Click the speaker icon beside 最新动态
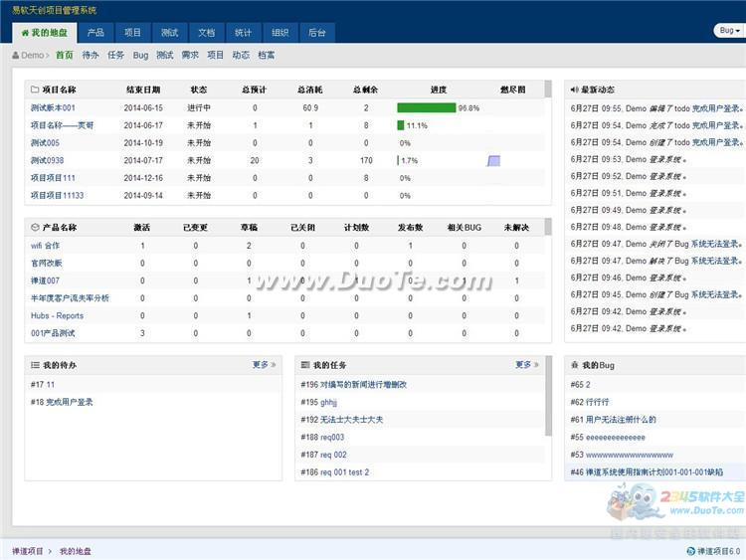 [x=575, y=90]
